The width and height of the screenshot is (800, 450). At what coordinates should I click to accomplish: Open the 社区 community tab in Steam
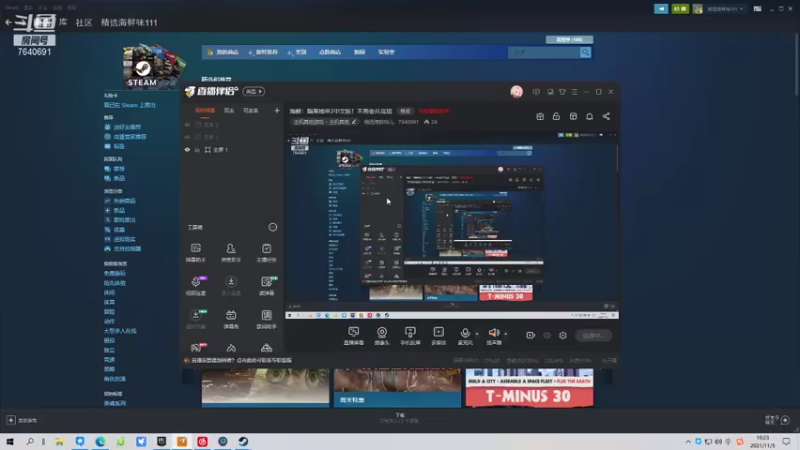click(x=84, y=22)
